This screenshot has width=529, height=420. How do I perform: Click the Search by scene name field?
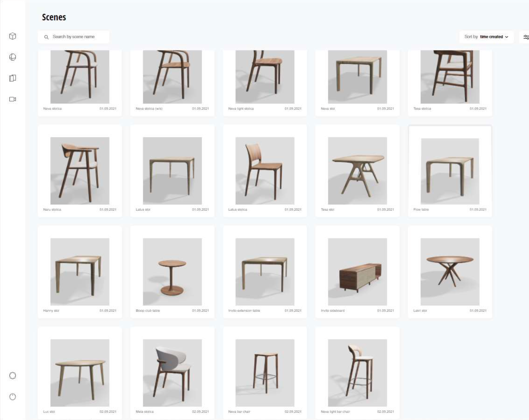click(x=74, y=37)
